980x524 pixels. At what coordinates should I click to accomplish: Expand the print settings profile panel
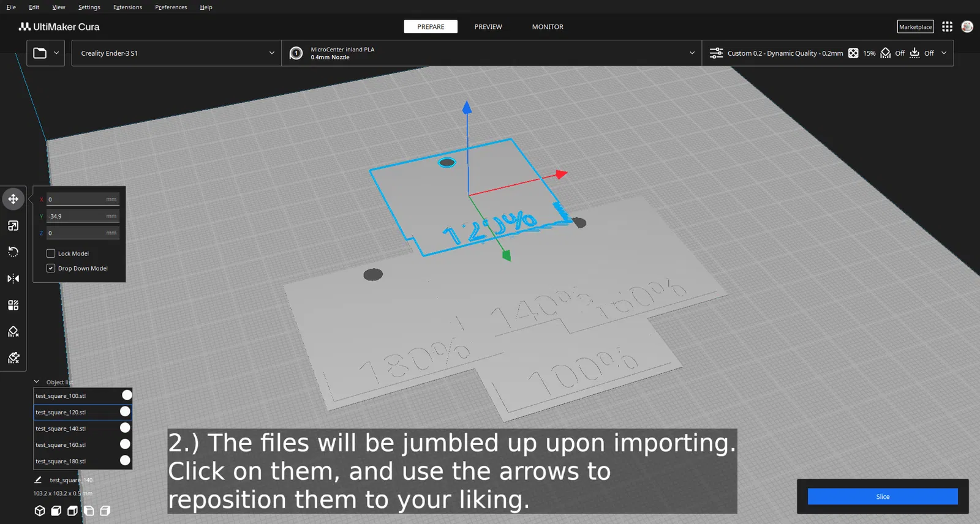coord(827,53)
